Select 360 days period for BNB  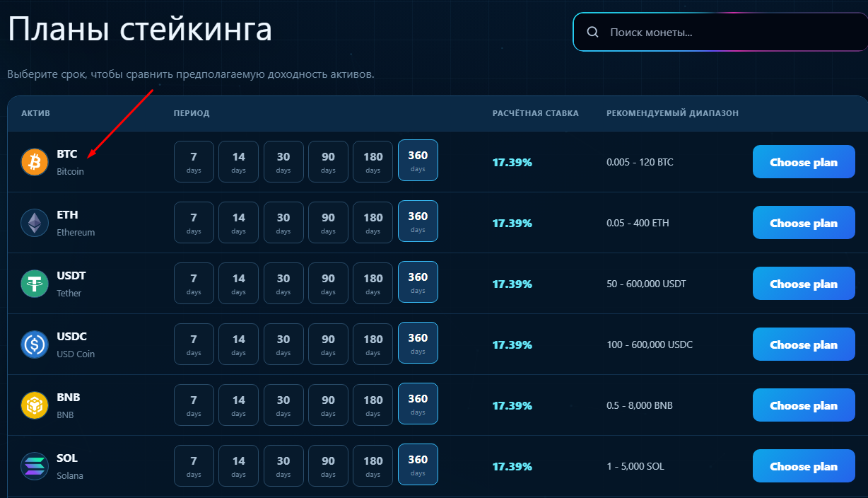(x=418, y=404)
